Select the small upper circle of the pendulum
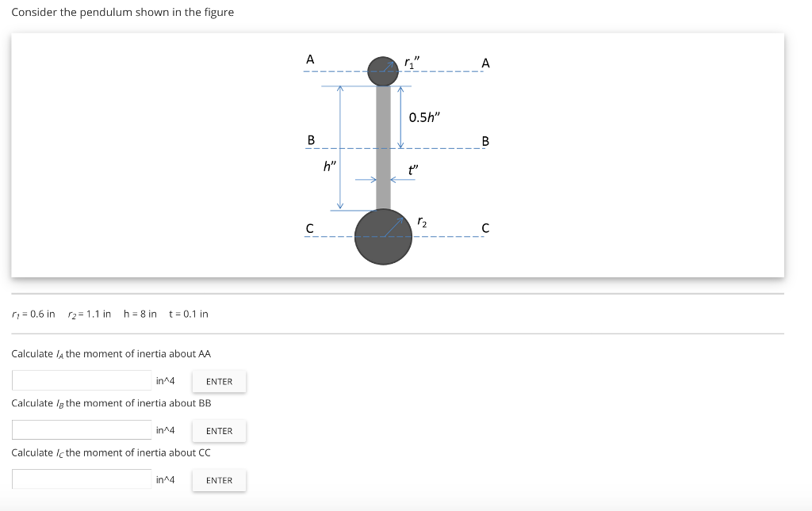Viewport: 812px width, 511px height. click(383, 70)
